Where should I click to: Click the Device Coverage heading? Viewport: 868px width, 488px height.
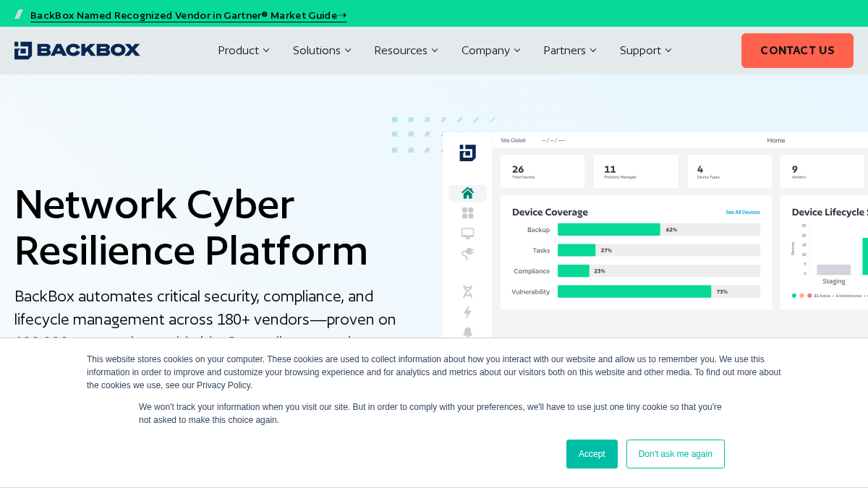point(550,213)
